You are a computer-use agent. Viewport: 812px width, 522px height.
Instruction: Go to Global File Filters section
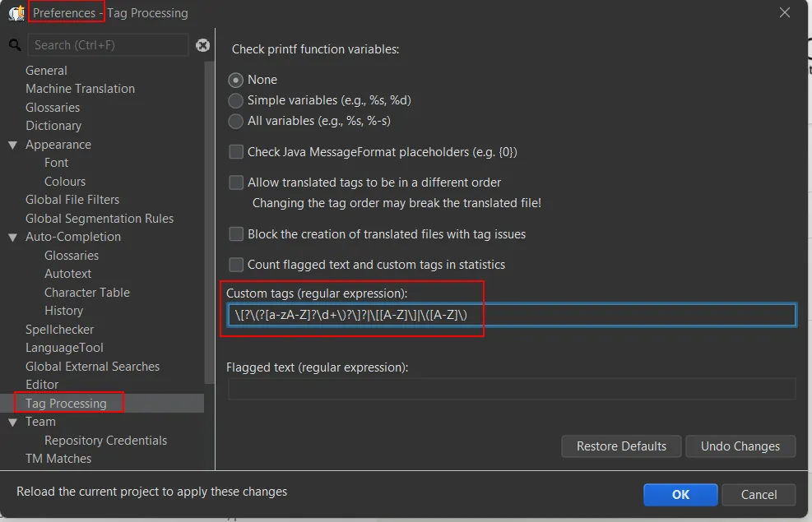[x=72, y=200]
